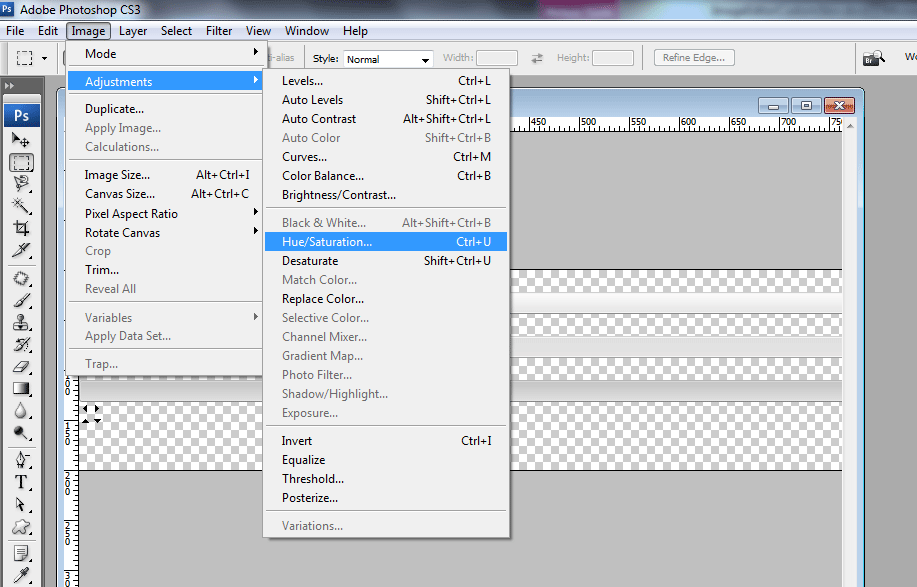Image resolution: width=917 pixels, height=587 pixels.
Task: Click the document scrollbar up arrow
Action: (850, 125)
